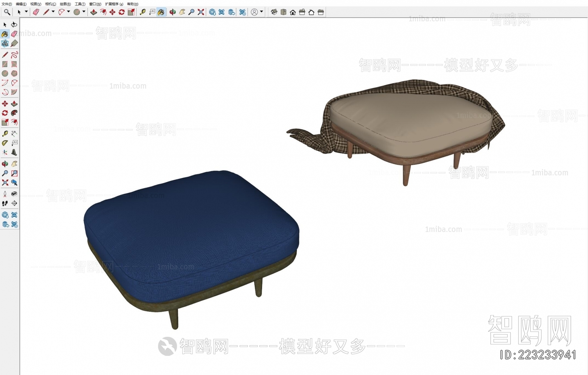The width and height of the screenshot is (588, 375).
Task: Open the 文件(F) menu
Action: (7, 4)
